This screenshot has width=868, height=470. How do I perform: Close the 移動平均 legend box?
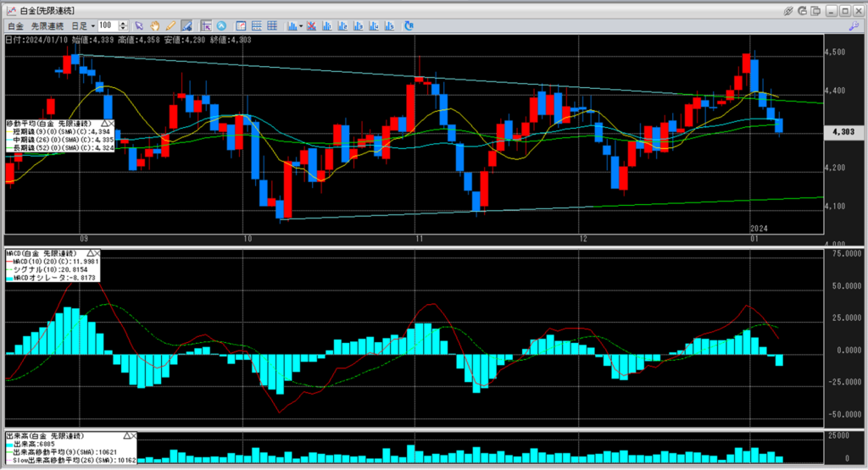[111, 124]
